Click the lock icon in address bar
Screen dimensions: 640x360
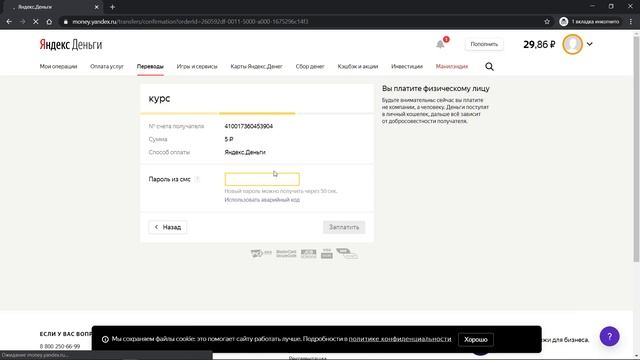click(65, 22)
